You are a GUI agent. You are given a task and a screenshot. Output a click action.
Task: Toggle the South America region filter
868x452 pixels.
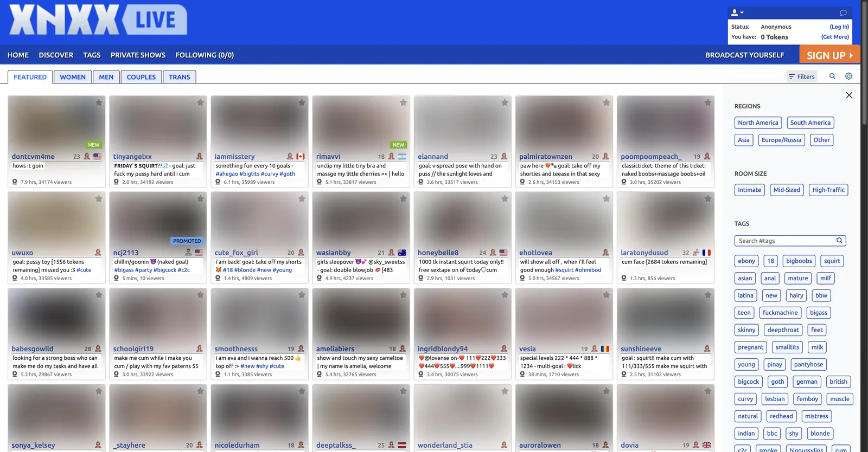point(810,123)
